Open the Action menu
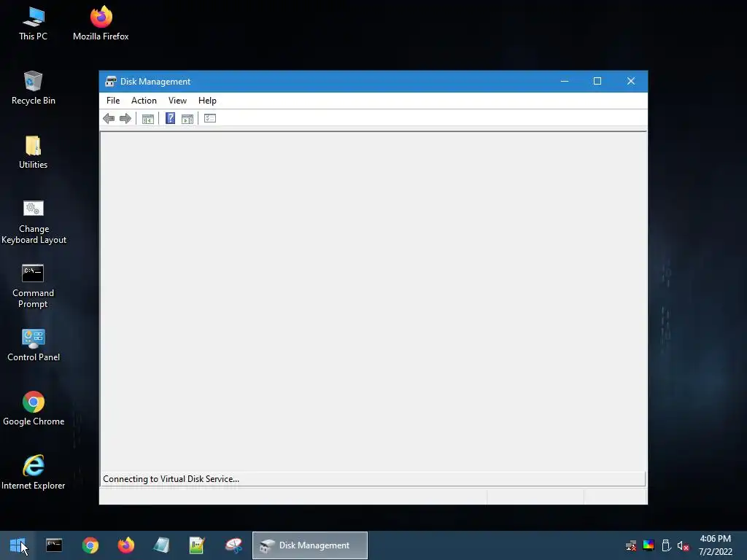Viewport: 747px width, 560px height. (144, 101)
